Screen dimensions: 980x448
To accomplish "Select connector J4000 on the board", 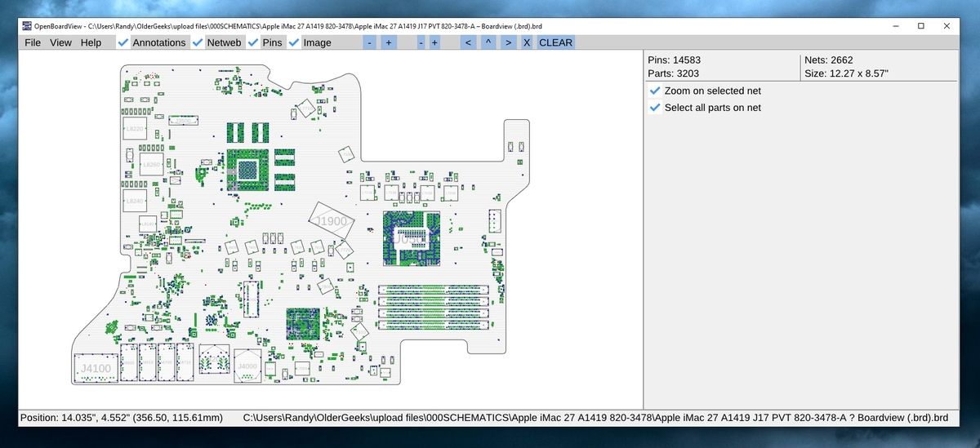I will click(247, 367).
